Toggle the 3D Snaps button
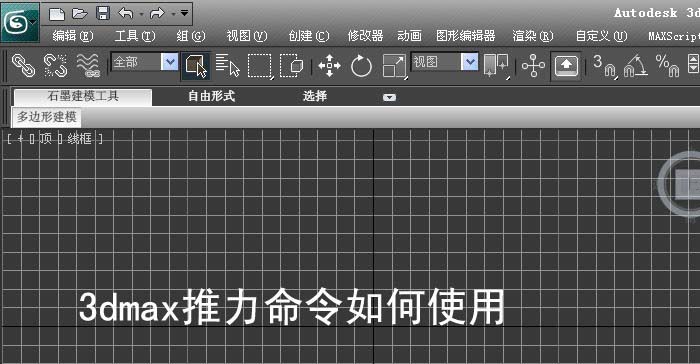 [x=605, y=66]
